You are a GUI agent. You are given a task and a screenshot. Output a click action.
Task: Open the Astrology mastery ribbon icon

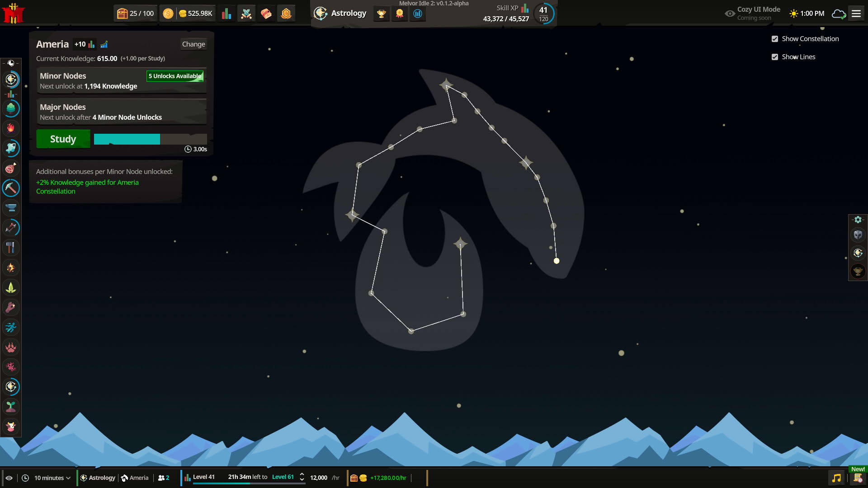coord(400,14)
